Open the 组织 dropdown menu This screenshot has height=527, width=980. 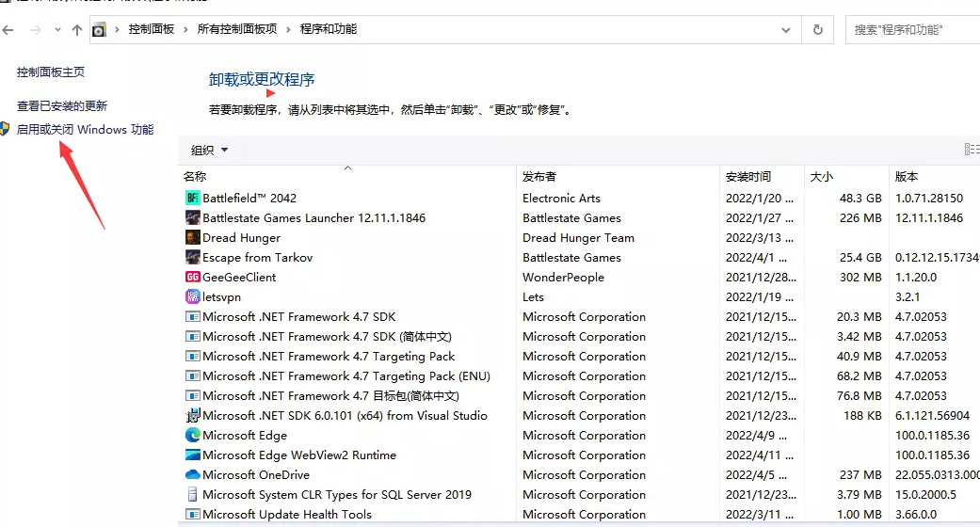coord(209,151)
